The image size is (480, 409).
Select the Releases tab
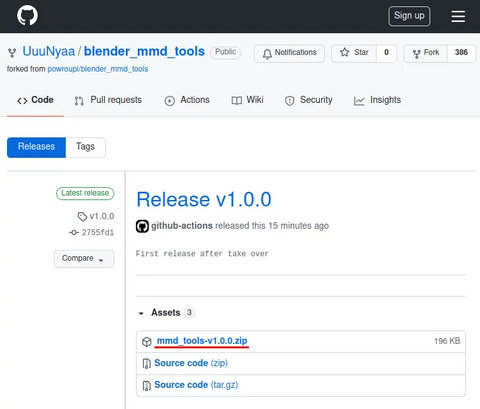(x=36, y=147)
